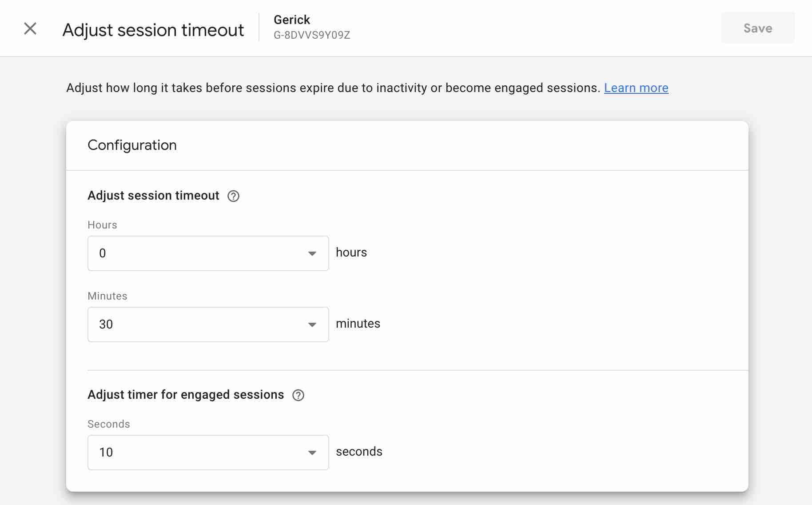Click the help icon beside Adjust session timeout
The height and width of the screenshot is (505, 812).
tap(233, 196)
